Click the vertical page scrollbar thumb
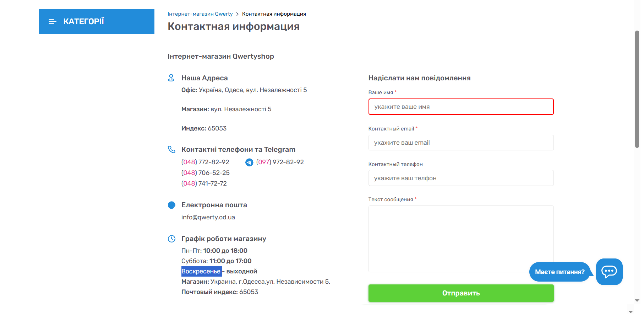 (x=637, y=89)
